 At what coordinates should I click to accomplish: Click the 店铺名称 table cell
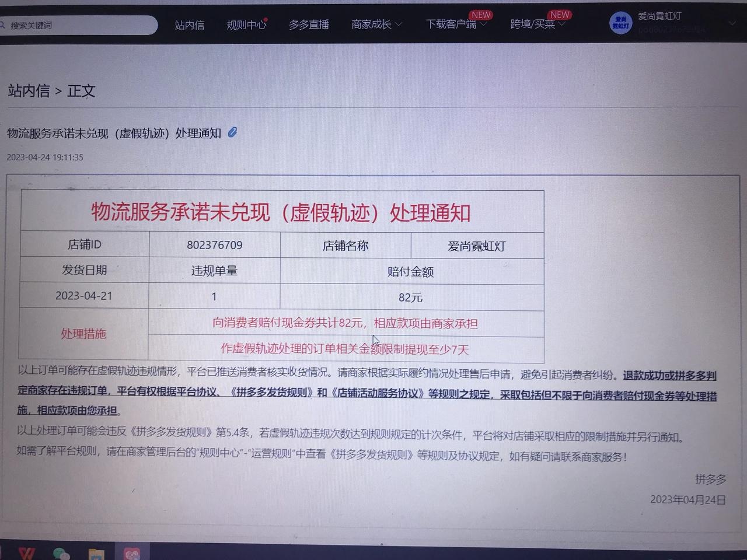pos(345,246)
